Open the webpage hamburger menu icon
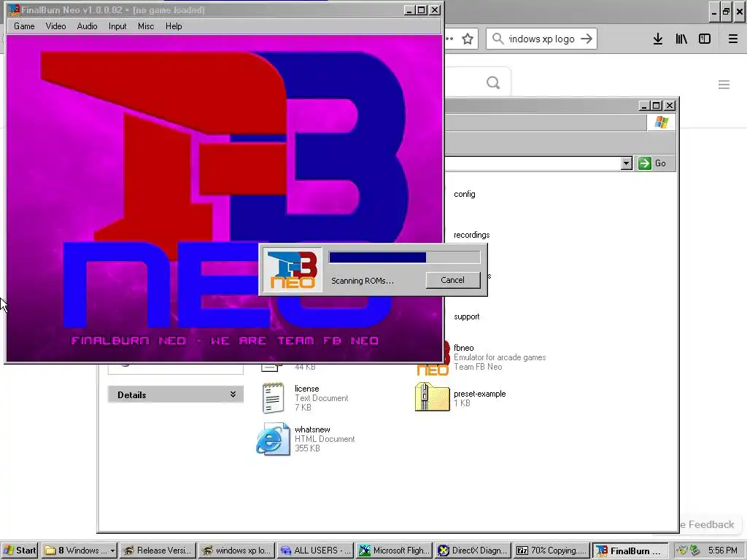747x560 pixels. tap(724, 85)
